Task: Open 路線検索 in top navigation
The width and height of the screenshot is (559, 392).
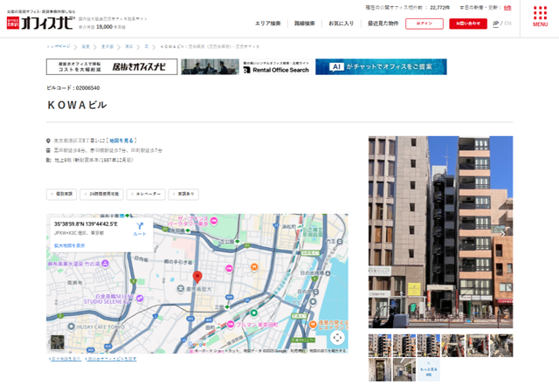Action: point(305,24)
